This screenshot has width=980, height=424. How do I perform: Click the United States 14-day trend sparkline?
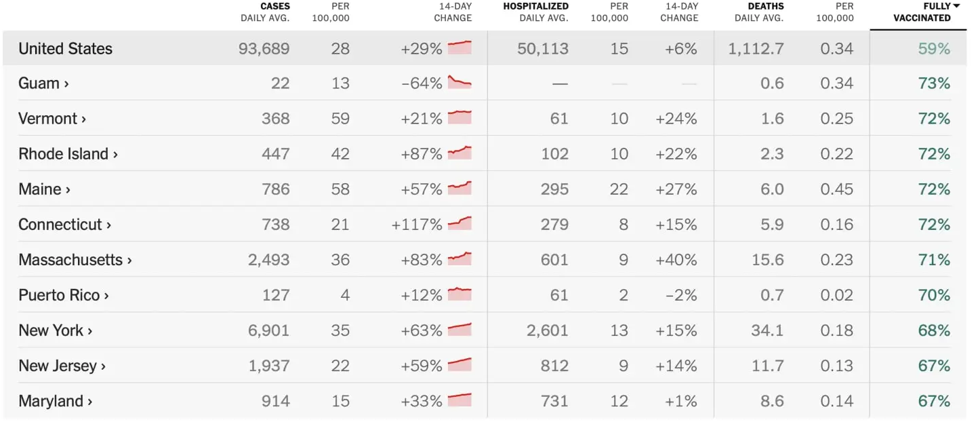pos(460,47)
